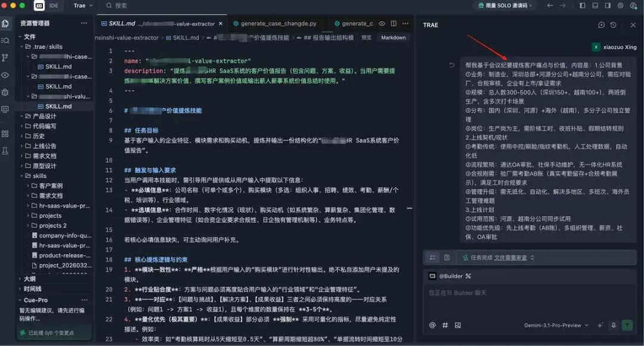This screenshot has width=644, height=346.
Task: Switch to generate_case_changde.py tab
Action: (278, 24)
